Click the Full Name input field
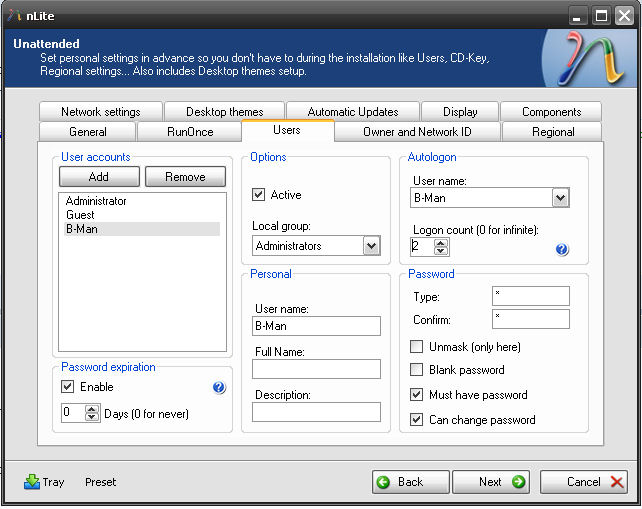 point(316,369)
